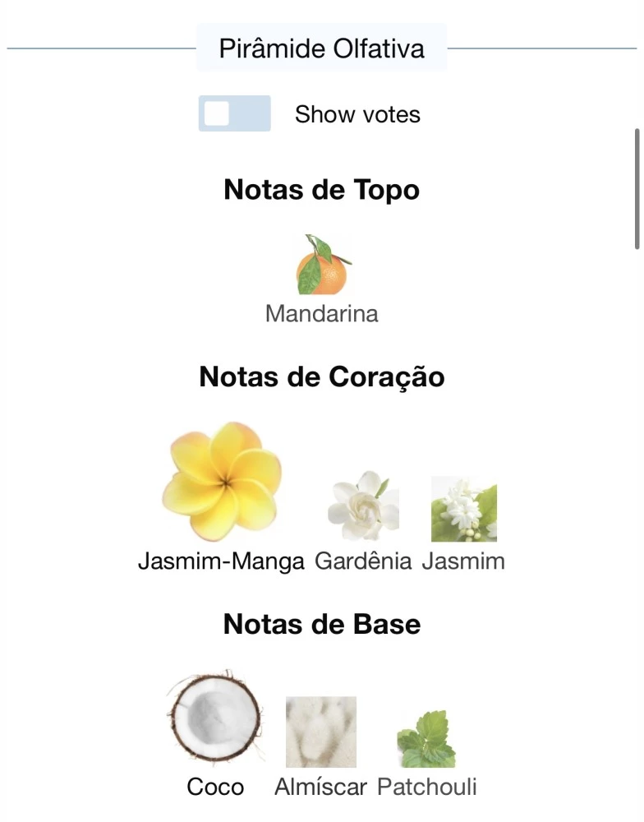644x822 pixels.
Task: Click the Mandarina orange fruit image
Action: pyautogui.click(x=324, y=265)
